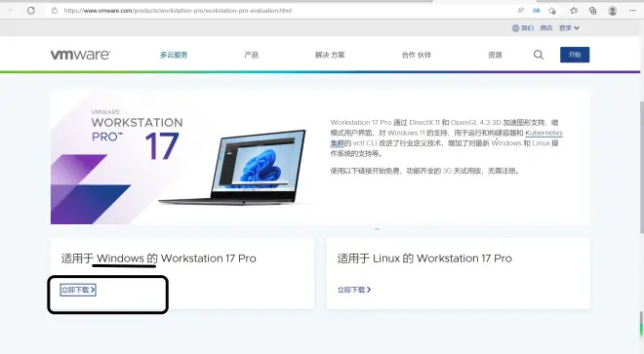This screenshot has width=644, height=354.
Task: Download Workstation 17 Pro for Windows
Action: tap(78, 290)
